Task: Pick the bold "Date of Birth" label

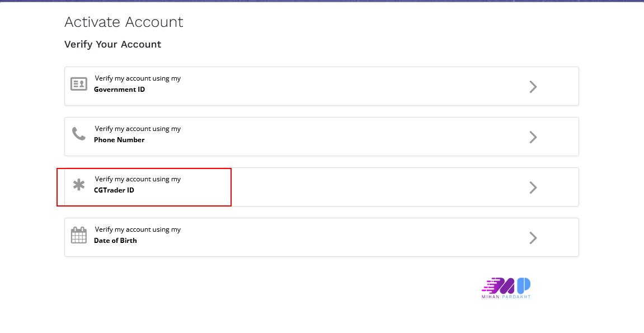Action: 115,241
